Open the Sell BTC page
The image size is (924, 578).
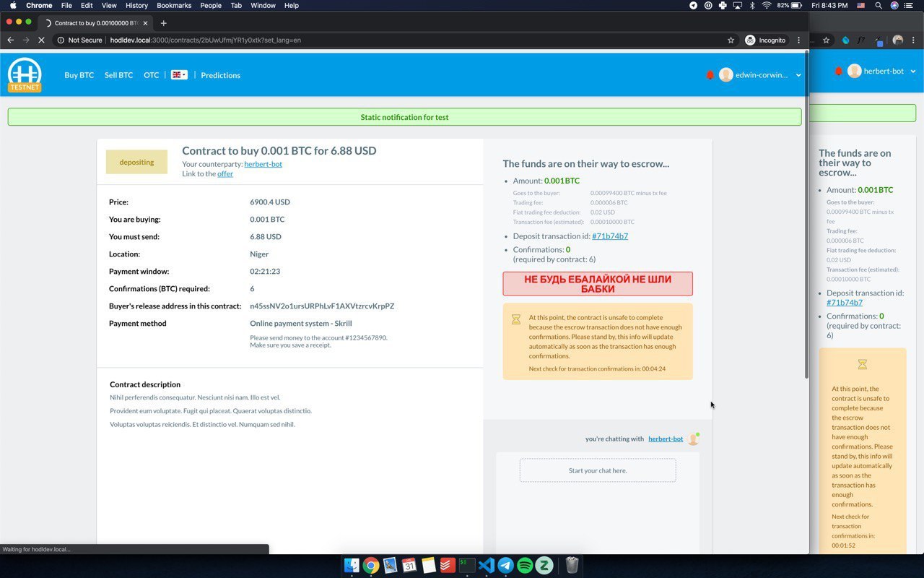[118, 75]
